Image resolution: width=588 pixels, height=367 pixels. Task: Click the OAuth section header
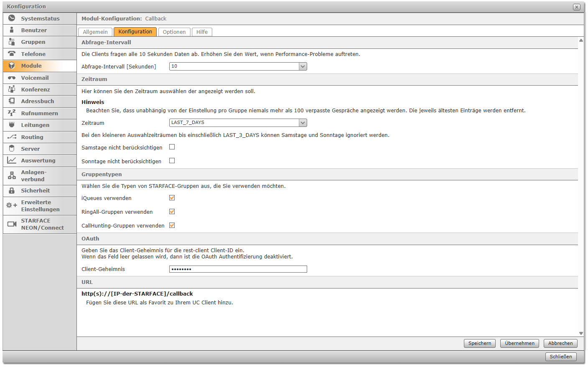[x=327, y=239]
